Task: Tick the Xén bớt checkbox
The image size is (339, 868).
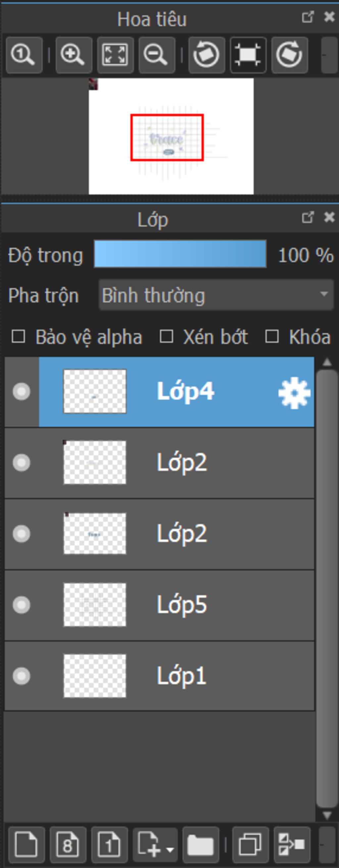Action: (x=167, y=336)
